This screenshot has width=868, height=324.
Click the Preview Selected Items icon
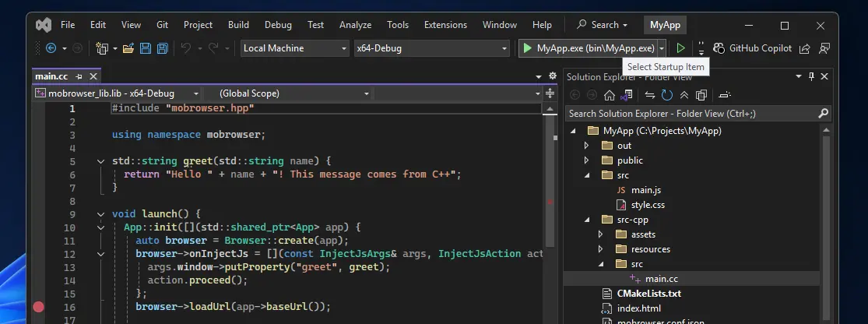[725, 95]
